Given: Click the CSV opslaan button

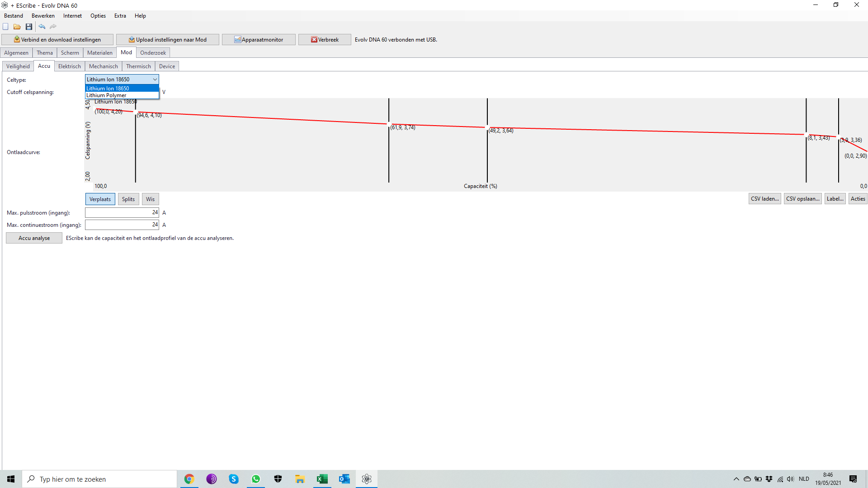Looking at the screenshot, I should point(802,199).
